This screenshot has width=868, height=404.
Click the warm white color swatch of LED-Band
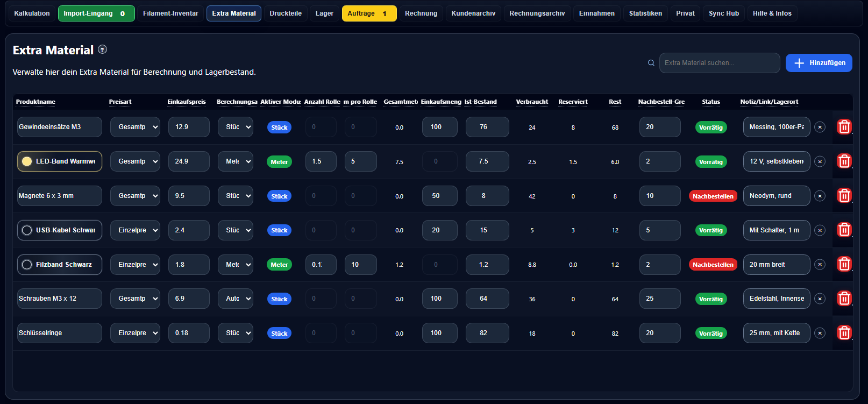tap(27, 161)
